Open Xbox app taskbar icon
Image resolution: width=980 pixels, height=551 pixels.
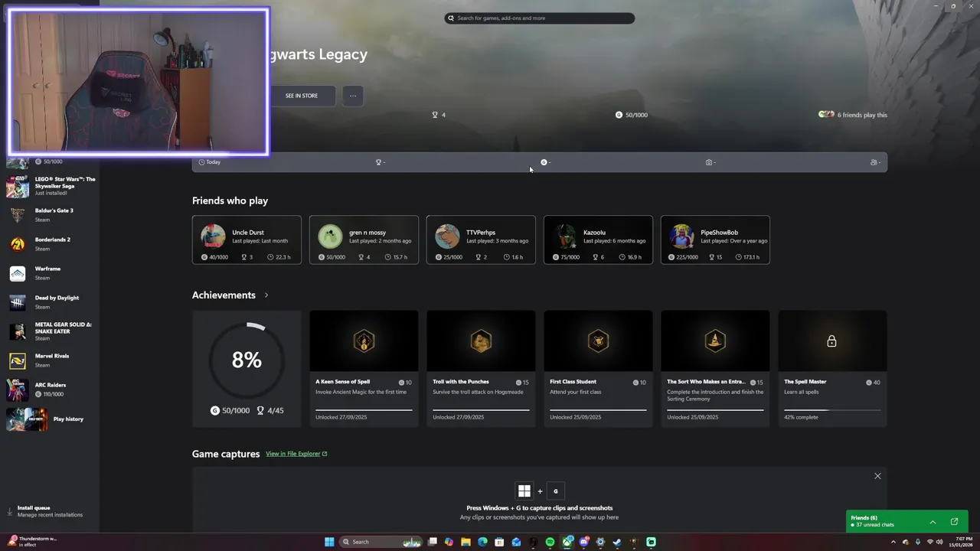tap(567, 542)
